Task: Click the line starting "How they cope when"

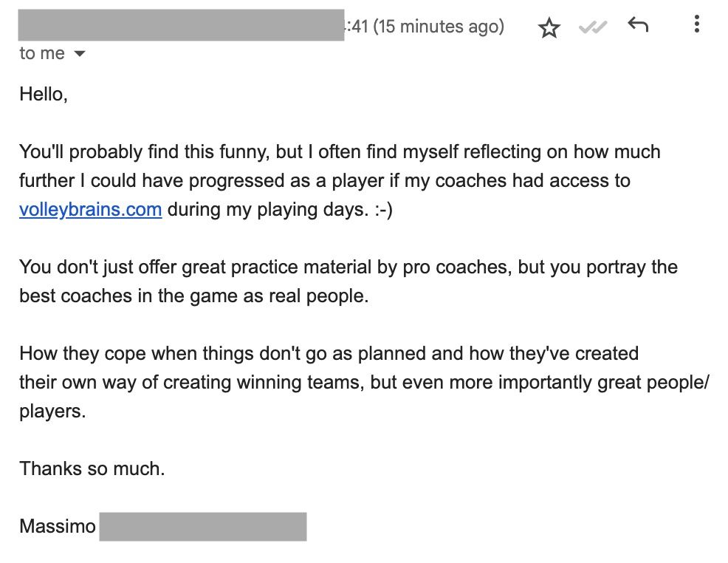Action: click(x=329, y=353)
